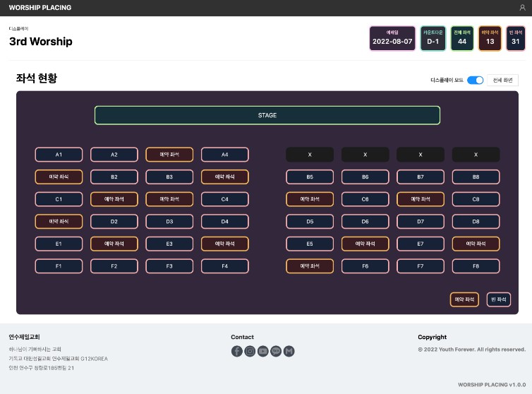This screenshot has height=394, width=532.
Task: Click the 빈 좌석 legend badge
Action: [x=498, y=299]
